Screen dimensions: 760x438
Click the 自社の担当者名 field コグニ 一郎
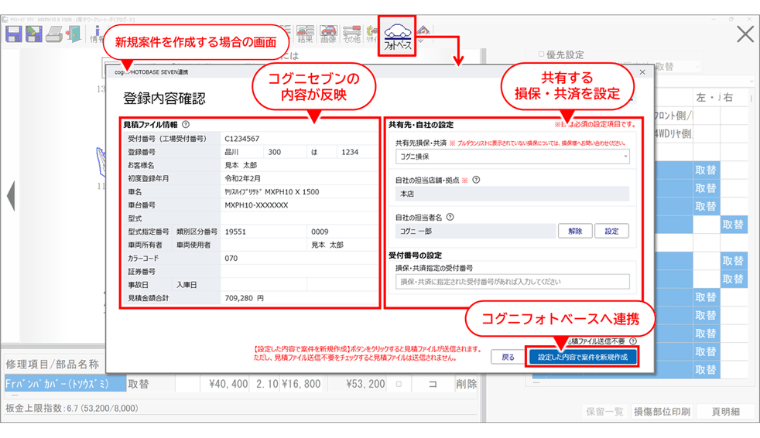pos(475,231)
